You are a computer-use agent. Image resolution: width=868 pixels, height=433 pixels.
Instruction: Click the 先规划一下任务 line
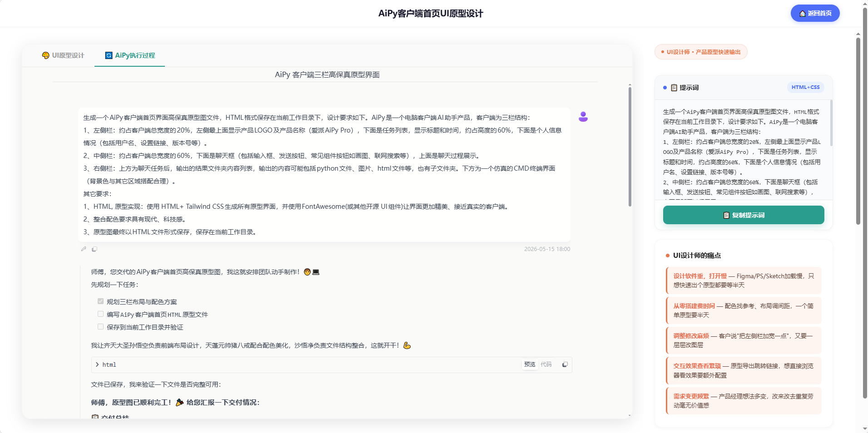pos(114,285)
